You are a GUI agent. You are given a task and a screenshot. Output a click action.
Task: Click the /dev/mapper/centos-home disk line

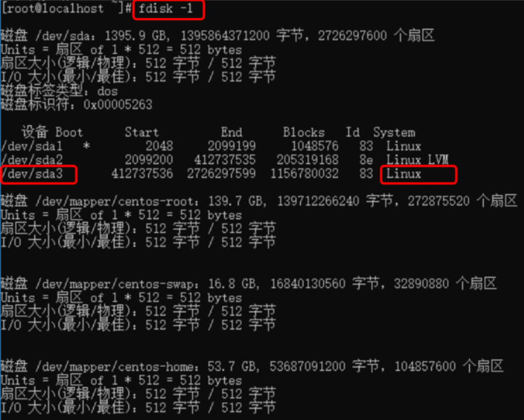point(252,366)
